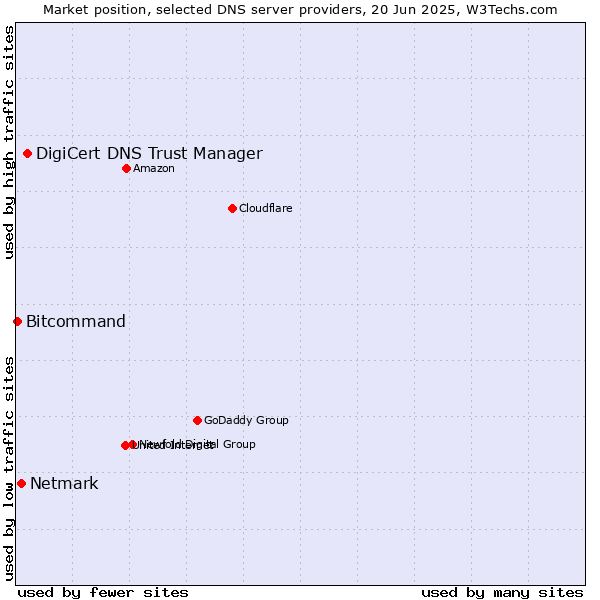This screenshot has height=600, width=600.
Task: Click the 'Bitcommand' label text
Action: coord(76,321)
